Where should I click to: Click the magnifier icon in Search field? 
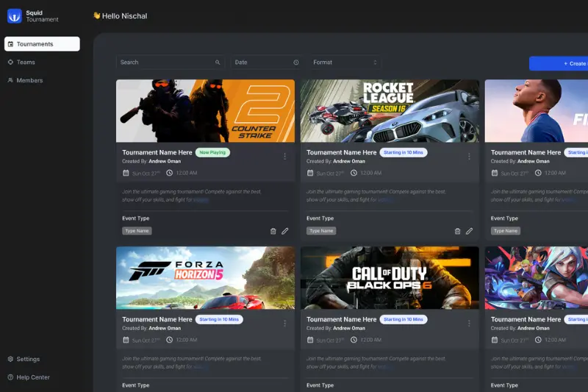(x=218, y=63)
